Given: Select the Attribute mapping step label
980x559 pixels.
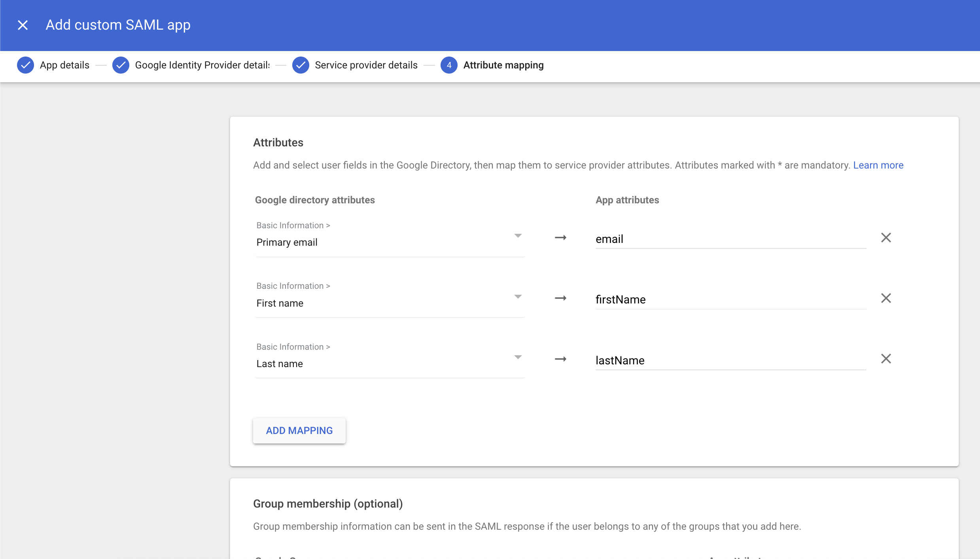Looking at the screenshot, I should pos(503,65).
